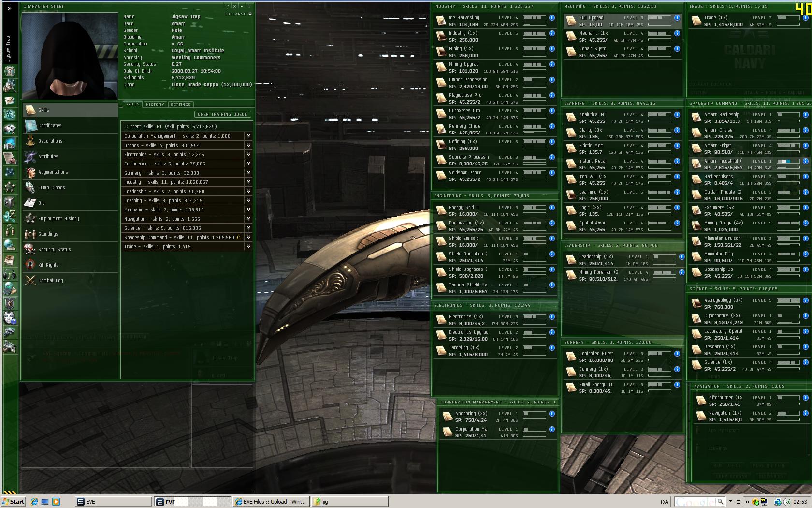Click the Mining Barge skill book icon
Image resolution: width=812 pixels, height=508 pixels.
(x=696, y=226)
